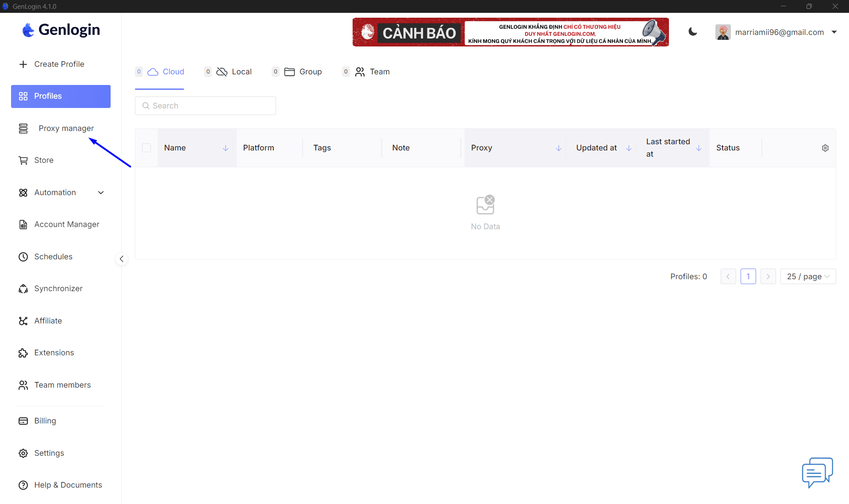Sort by Updated at column arrow
849x504 pixels.
tap(629, 148)
